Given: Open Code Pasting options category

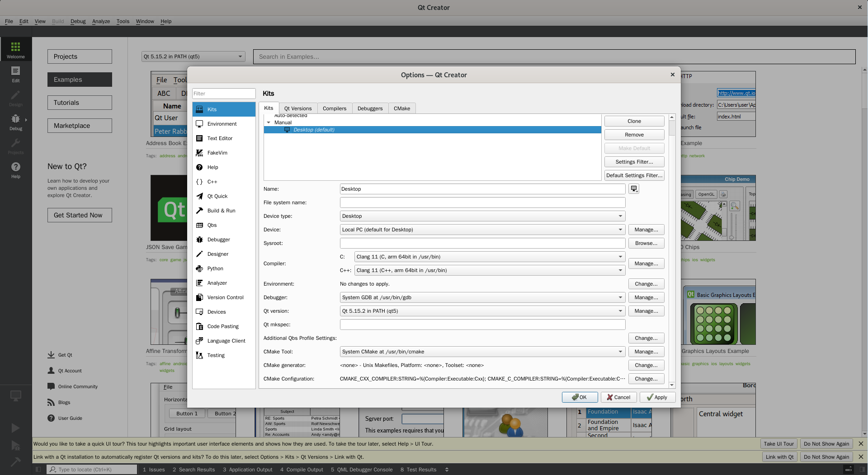Looking at the screenshot, I should [224, 326].
